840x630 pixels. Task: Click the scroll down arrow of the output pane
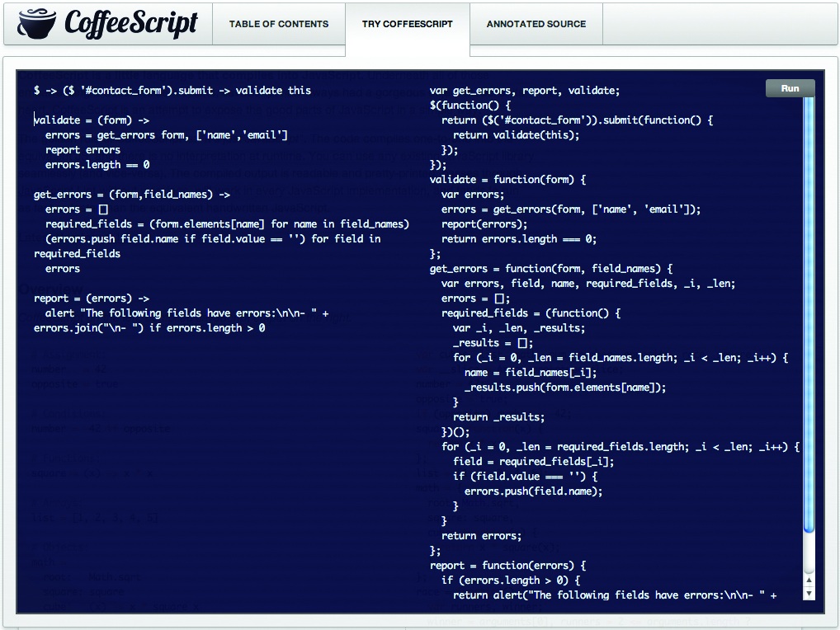coord(809,593)
